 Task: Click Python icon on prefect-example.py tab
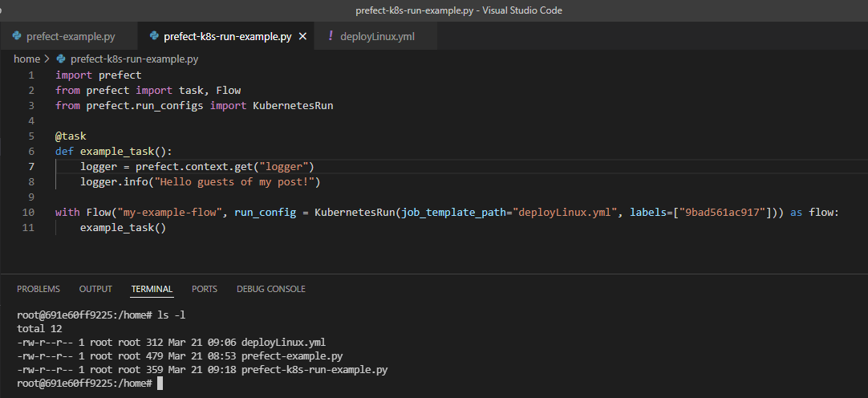click(17, 37)
